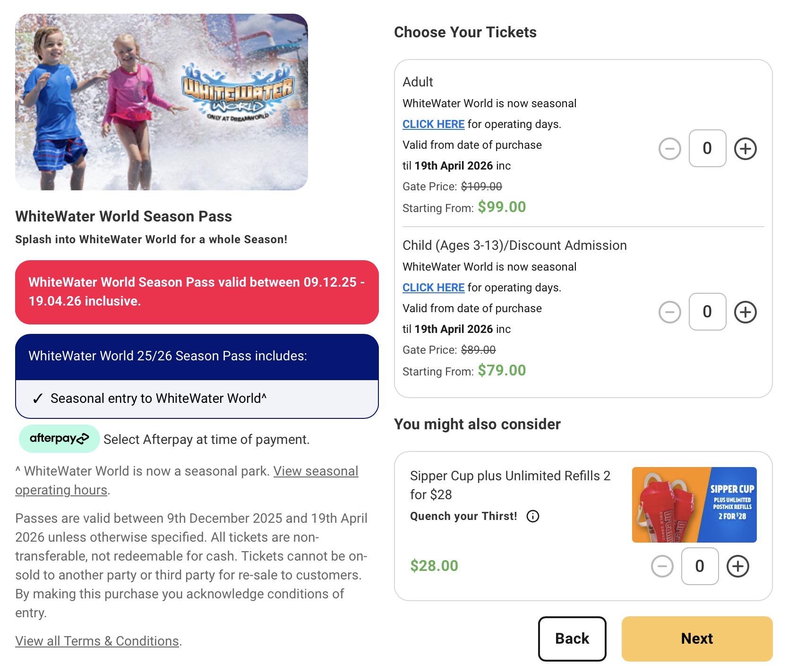Image resolution: width=788 pixels, height=672 pixels.
Task: Click the Sipper Cup quantity field
Action: pyautogui.click(x=700, y=566)
